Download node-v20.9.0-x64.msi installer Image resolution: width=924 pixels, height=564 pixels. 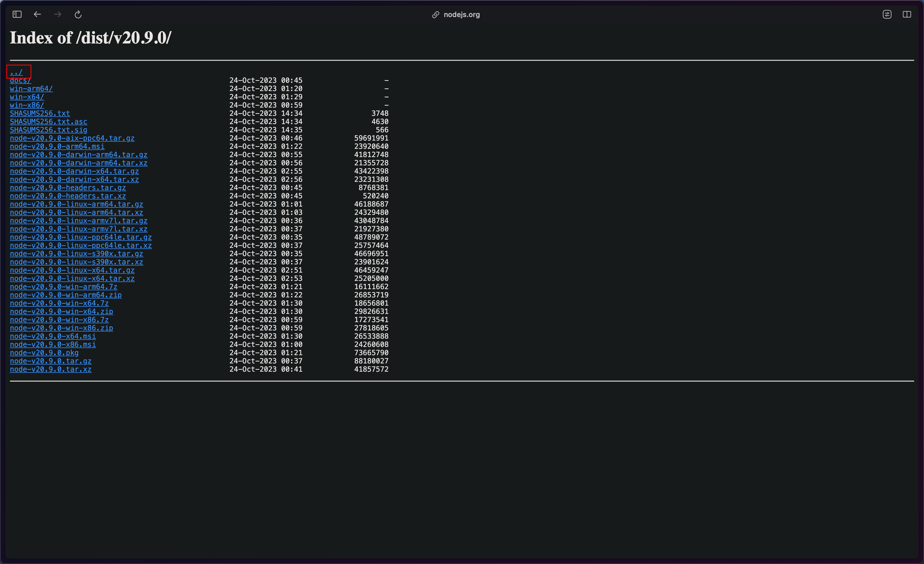click(53, 336)
